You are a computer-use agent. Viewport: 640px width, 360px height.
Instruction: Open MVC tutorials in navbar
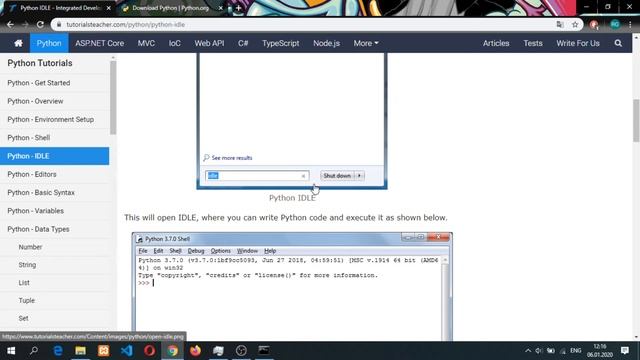(146, 43)
